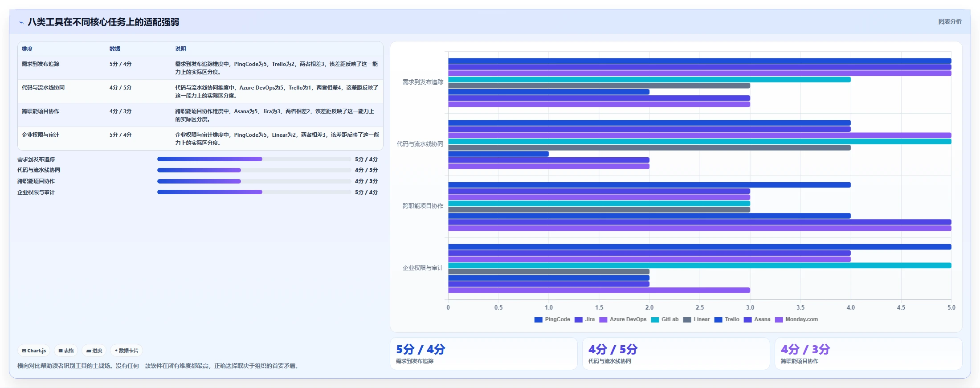
Task: Open the 4分 / 5分 代码与流水线协同 data card
Action: click(676, 354)
